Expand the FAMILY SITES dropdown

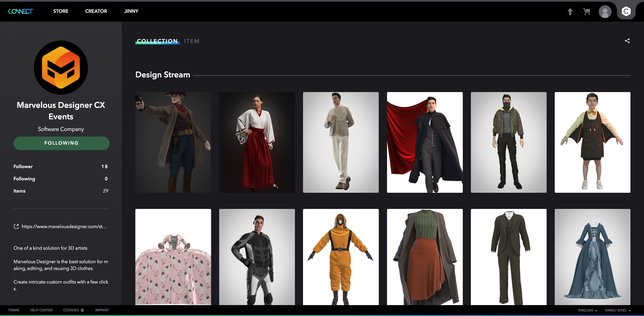click(617, 310)
